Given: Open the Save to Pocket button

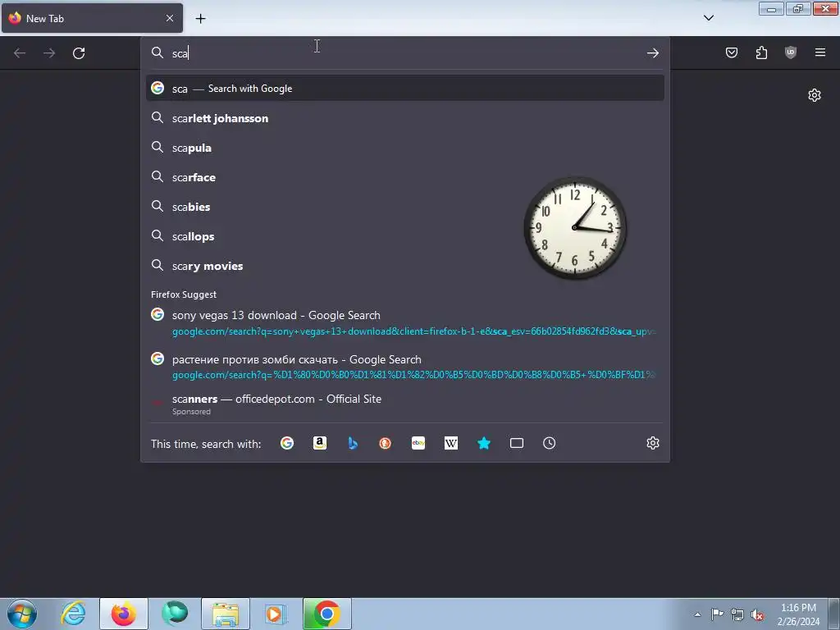Looking at the screenshot, I should 732,52.
